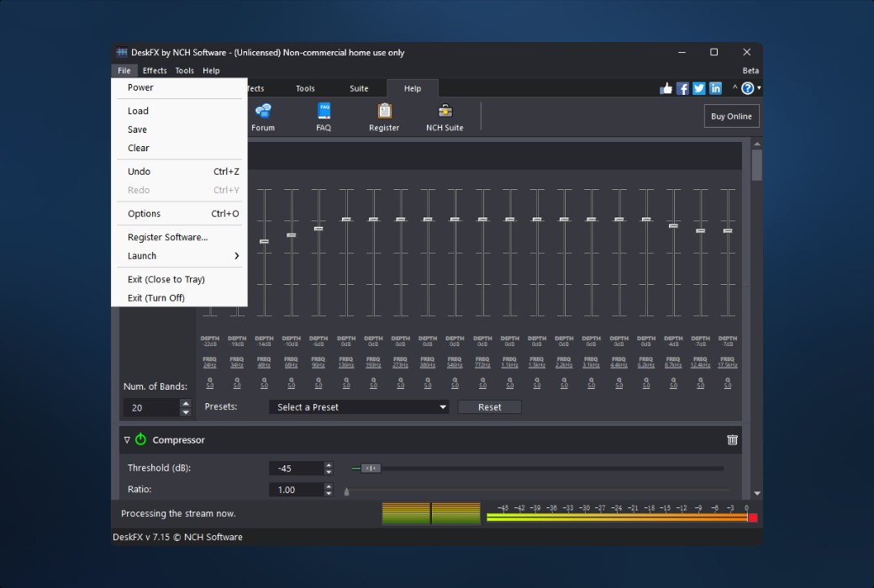The width and height of the screenshot is (874, 588).
Task: Open the help question mark dropdown
Action: [x=749, y=88]
